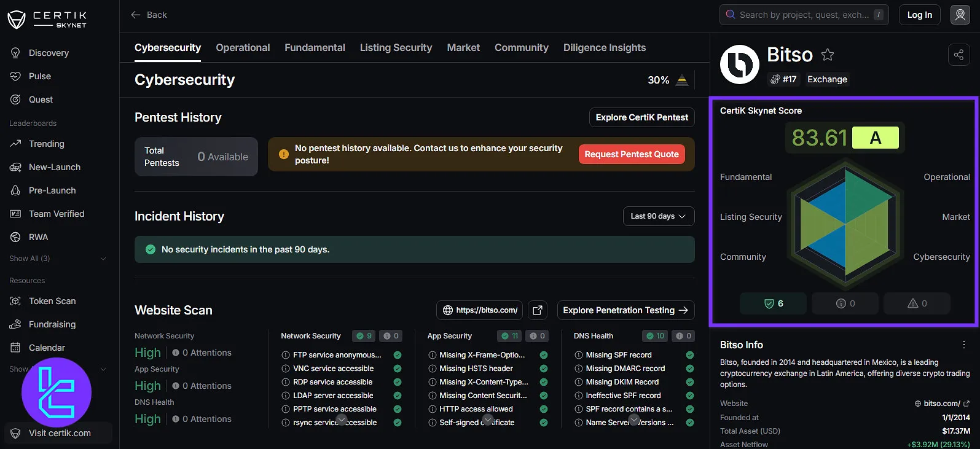
Task: Open RWA leaderboard
Action: (38, 237)
